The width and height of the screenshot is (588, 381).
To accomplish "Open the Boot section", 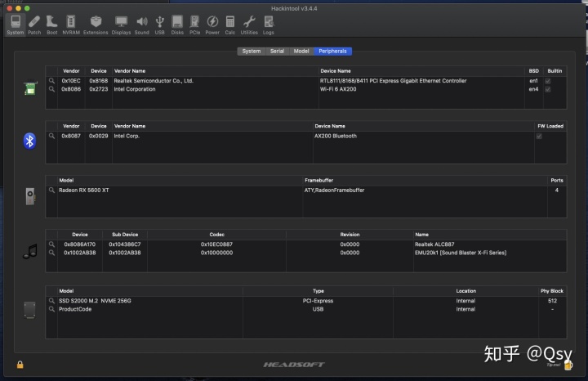I will tap(51, 25).
